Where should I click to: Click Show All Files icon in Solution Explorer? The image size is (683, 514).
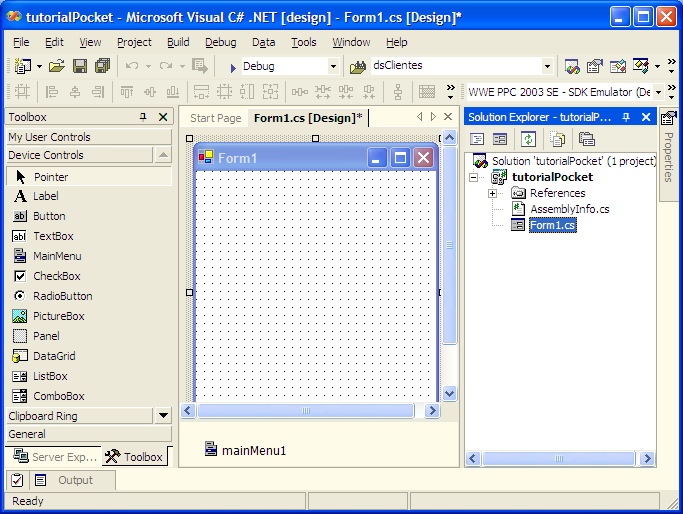coord(557,139)
